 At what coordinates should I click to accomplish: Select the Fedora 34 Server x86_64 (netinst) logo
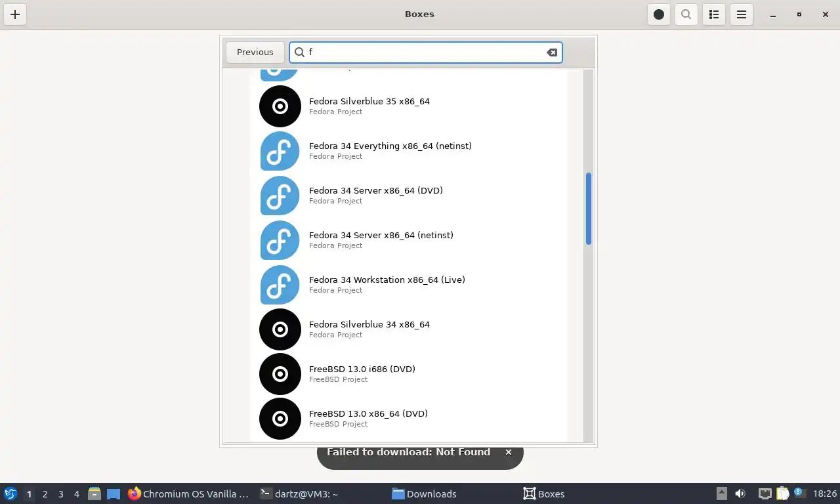280,240
